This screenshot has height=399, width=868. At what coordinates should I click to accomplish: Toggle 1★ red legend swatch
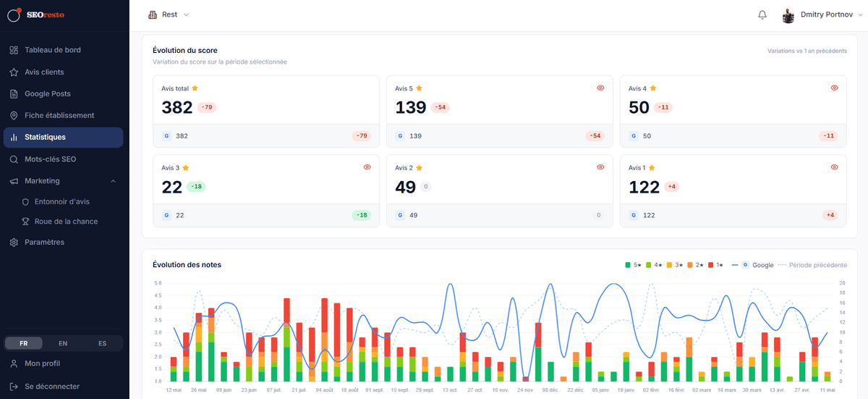click(x=712, y=265)
